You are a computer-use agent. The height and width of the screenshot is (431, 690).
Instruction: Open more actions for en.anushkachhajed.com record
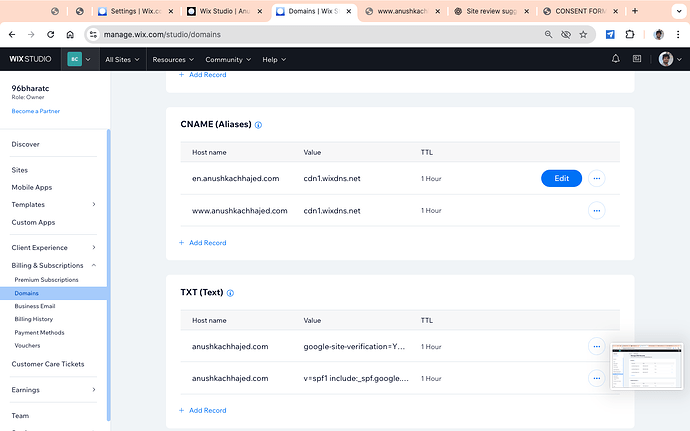pos(597,178)
